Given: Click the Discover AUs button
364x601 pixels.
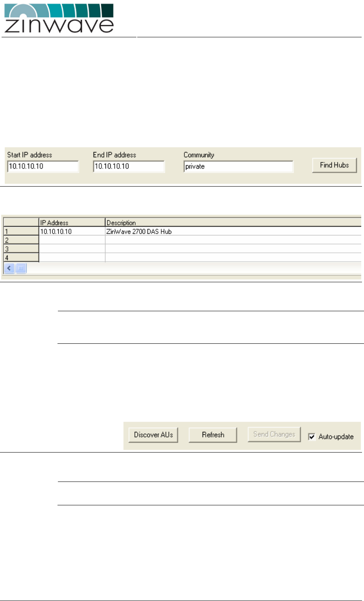Looking at the screenshot, I should click(153, 435).
